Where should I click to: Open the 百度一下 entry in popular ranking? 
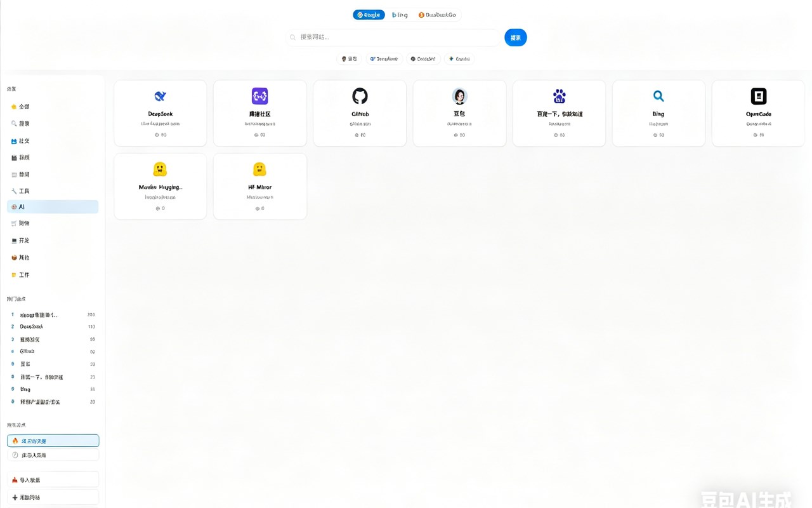point(53,377)
